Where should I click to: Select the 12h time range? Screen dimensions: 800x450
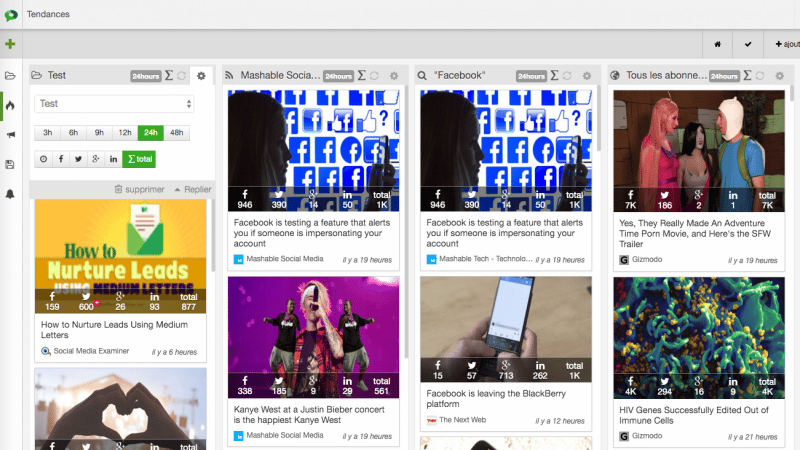coord(125,133)
